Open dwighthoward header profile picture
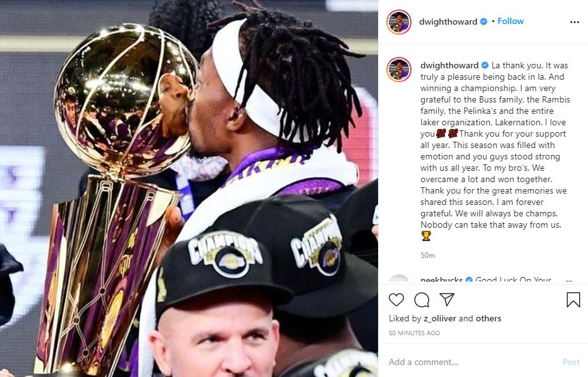 click(398, 22)
